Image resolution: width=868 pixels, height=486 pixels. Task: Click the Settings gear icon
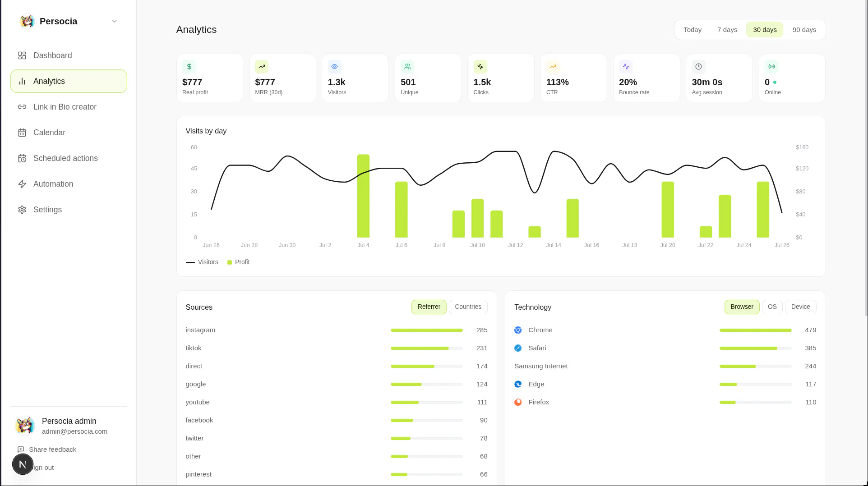coord(22,210)
